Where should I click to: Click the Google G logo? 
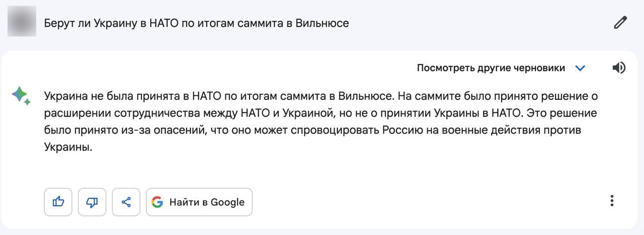pyautogui.click(x=157, y=202)
